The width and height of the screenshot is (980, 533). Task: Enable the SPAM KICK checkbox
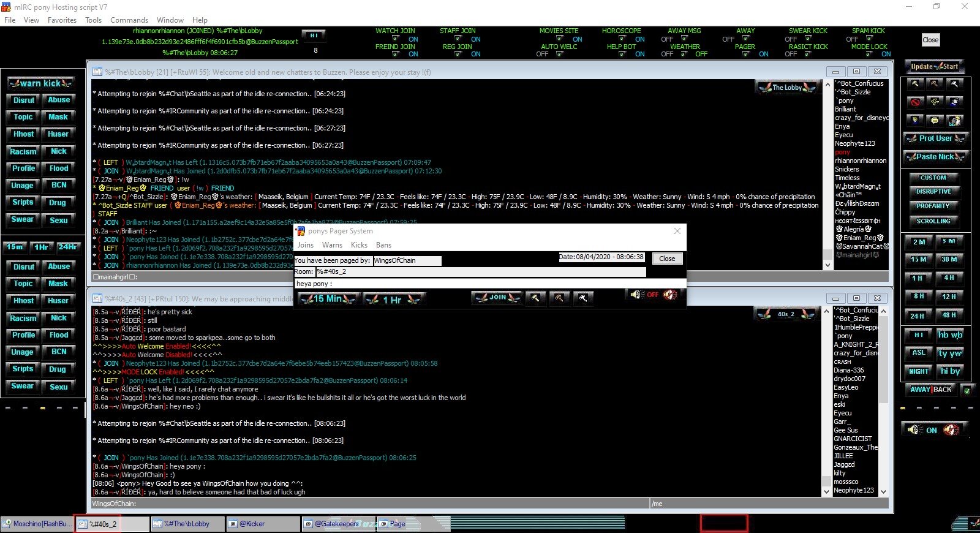pos(869,39)
